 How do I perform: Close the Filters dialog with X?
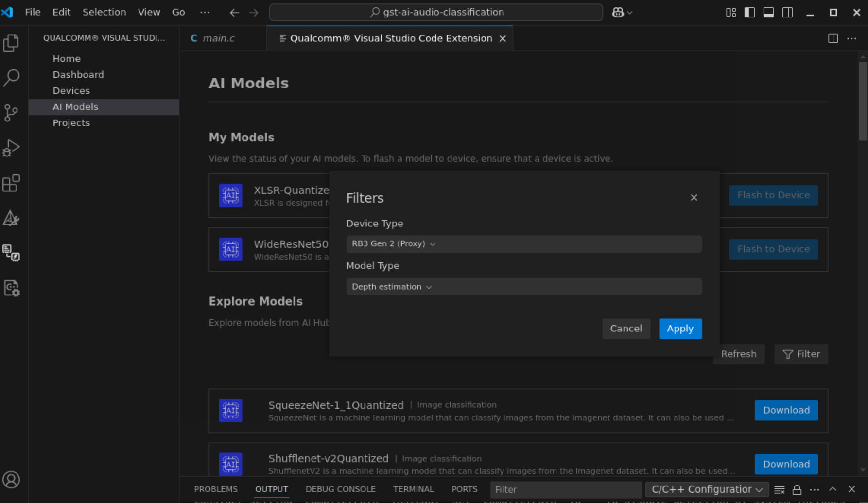[x=694, y=198]
